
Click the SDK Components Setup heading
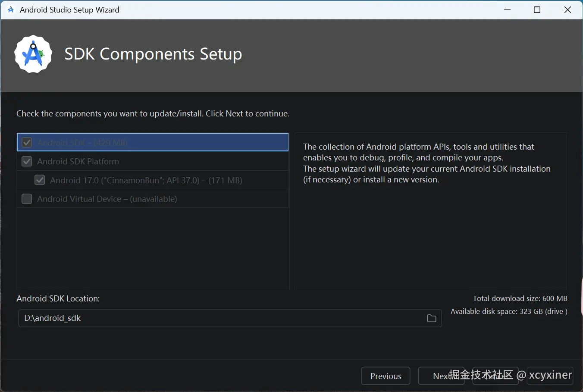153,54
